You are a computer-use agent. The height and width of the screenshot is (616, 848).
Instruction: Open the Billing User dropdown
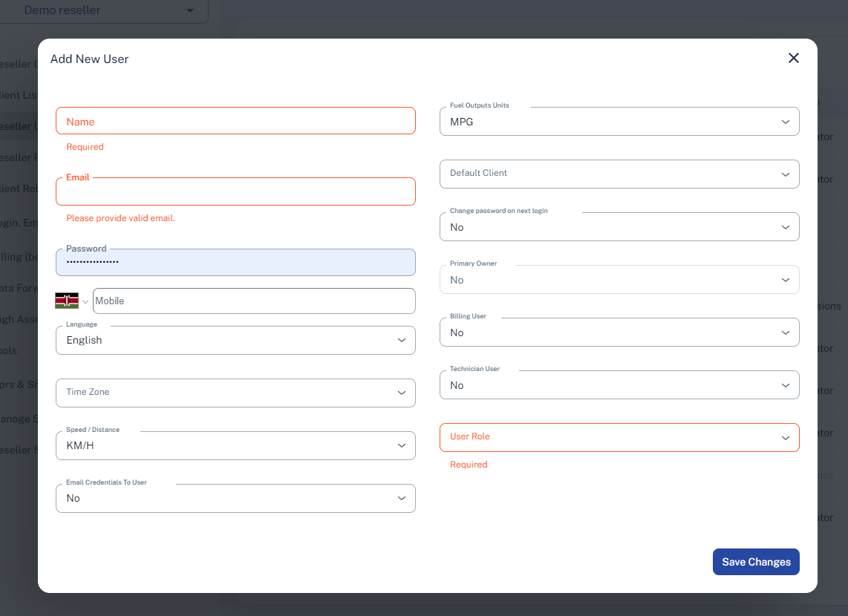point(619,332)
